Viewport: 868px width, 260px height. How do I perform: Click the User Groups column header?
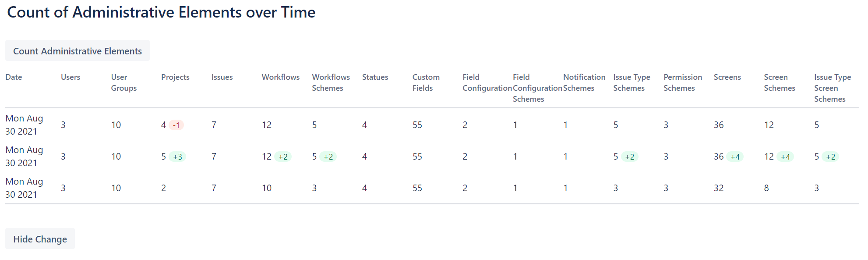(124, 82)
